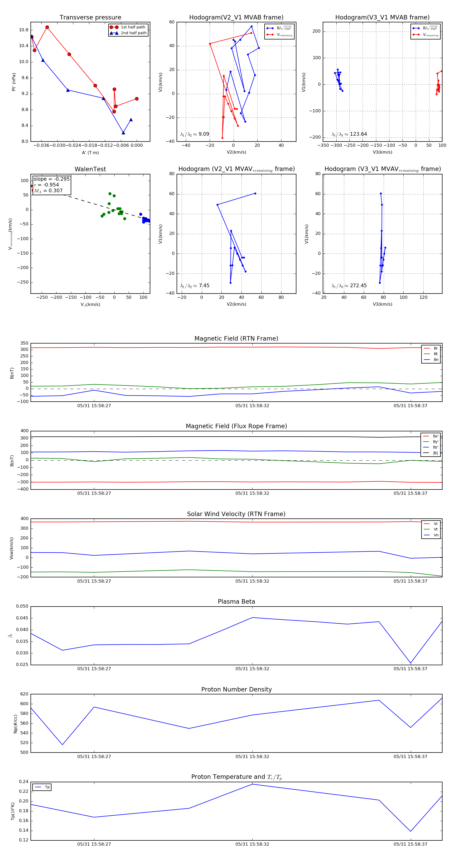Click the 'Bn' legend entry
The height and width of the screenshot is (868, 473).
431,360
